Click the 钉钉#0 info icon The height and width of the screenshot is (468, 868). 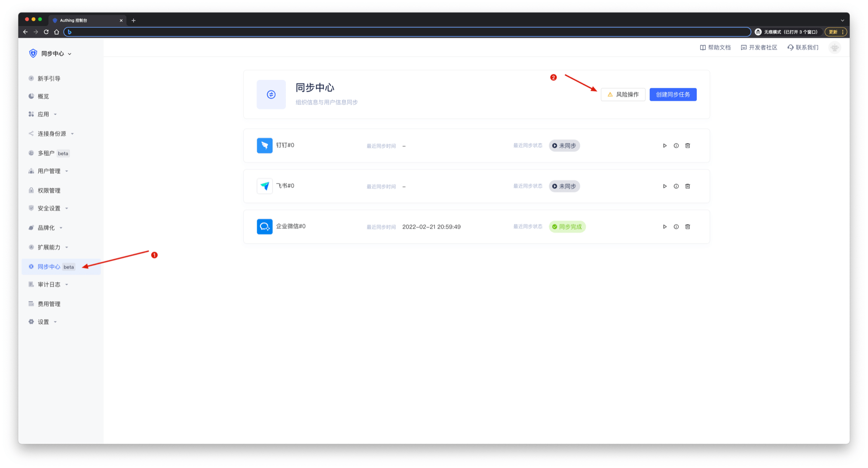coord(676,146)
